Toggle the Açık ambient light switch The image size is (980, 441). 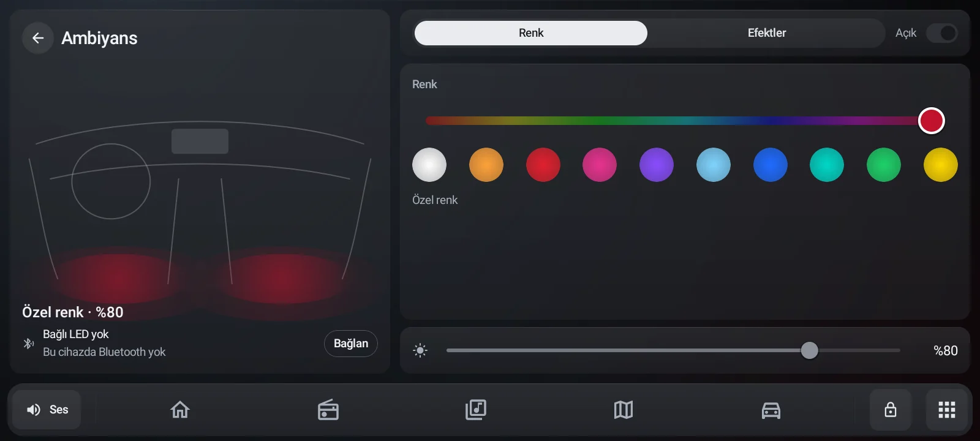point(942,33)
